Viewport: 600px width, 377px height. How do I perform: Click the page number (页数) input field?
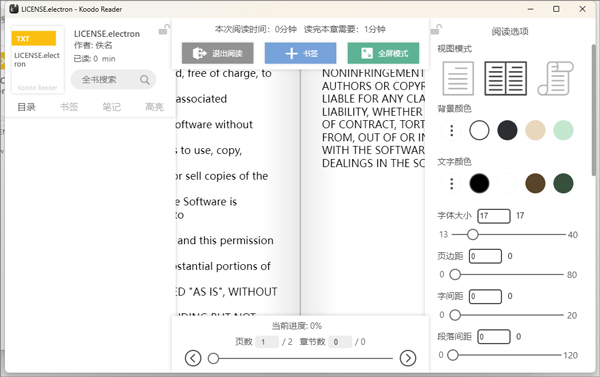tap(267, 342)
